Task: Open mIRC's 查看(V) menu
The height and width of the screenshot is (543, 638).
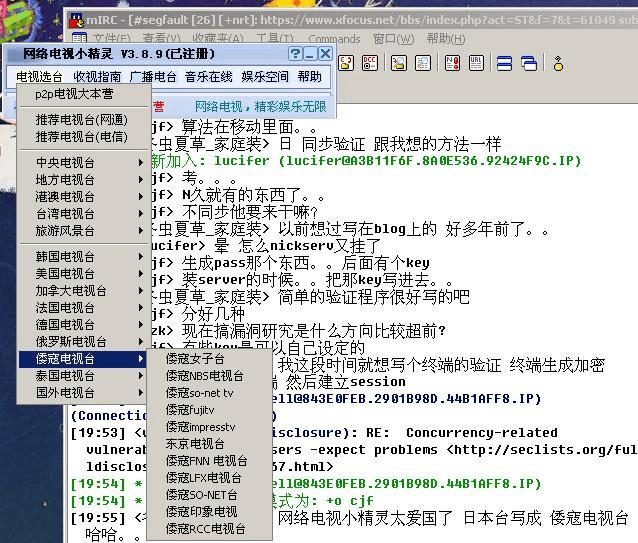Action: tap(162, 39)
